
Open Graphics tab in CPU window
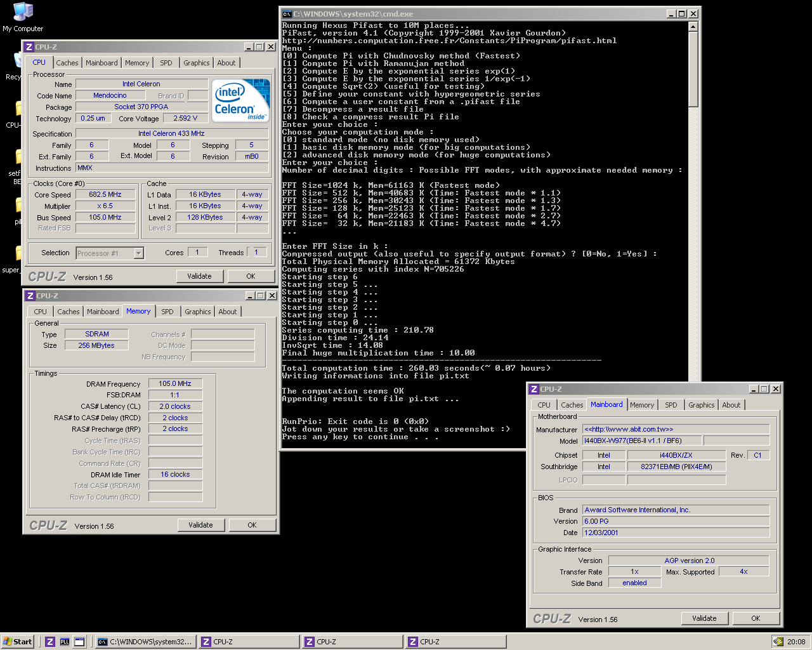pyautogui.click(x=197, y=63)
